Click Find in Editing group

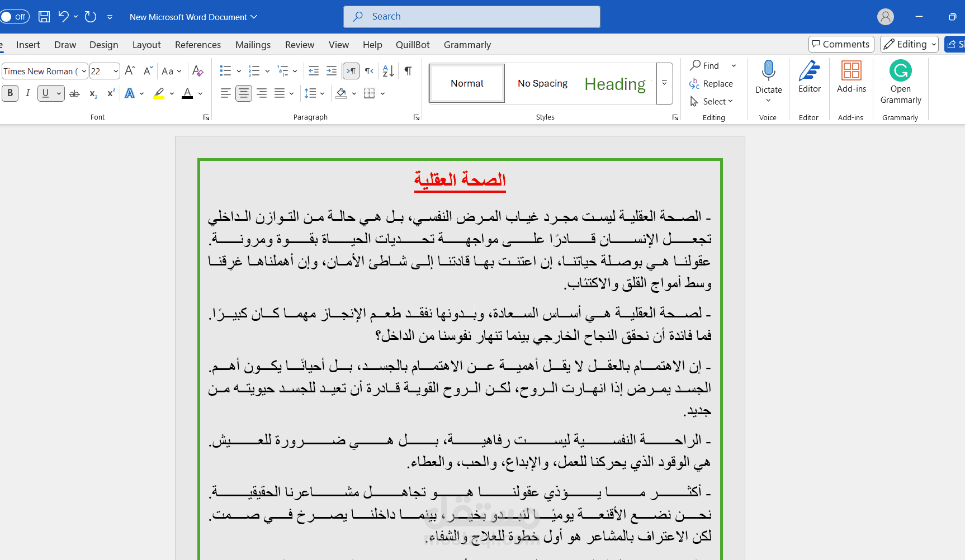click(x=705, y=65)
